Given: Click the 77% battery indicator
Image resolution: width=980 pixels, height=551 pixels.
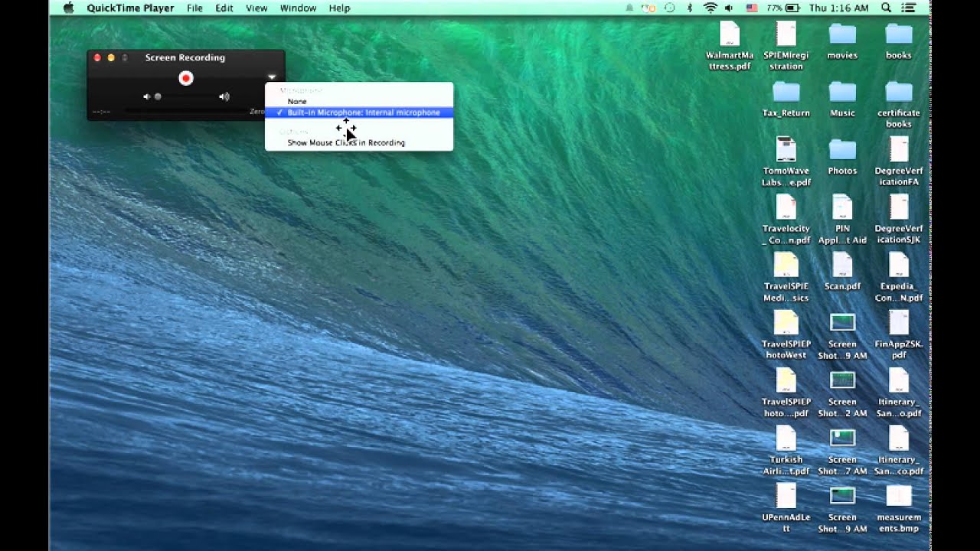Looking at the screenshot, I should tap(784, 8).
